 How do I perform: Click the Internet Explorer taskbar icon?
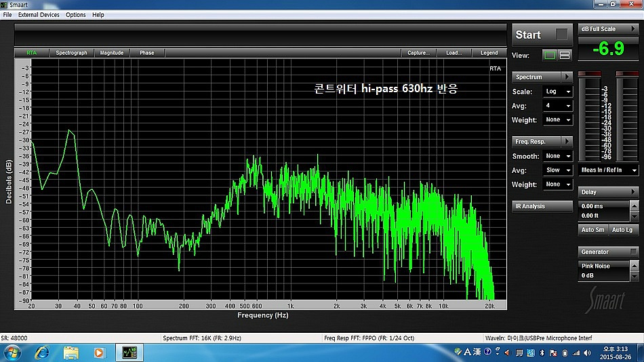pyautogui.click(x=42, y=352)
